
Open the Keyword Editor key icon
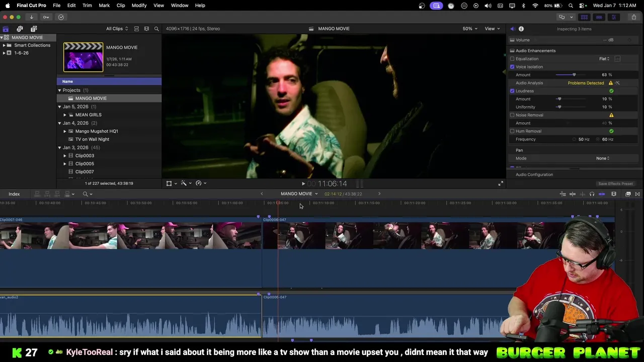[x=46, y=17]
